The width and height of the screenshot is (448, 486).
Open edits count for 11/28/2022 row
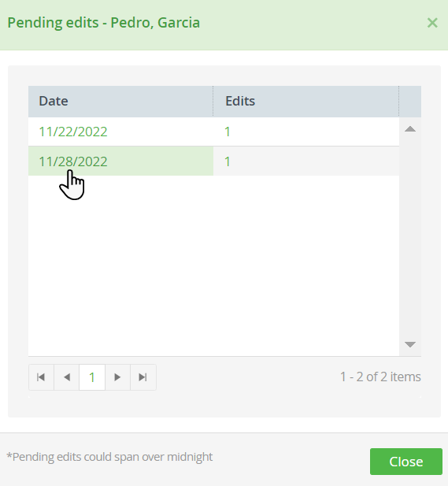228,161
